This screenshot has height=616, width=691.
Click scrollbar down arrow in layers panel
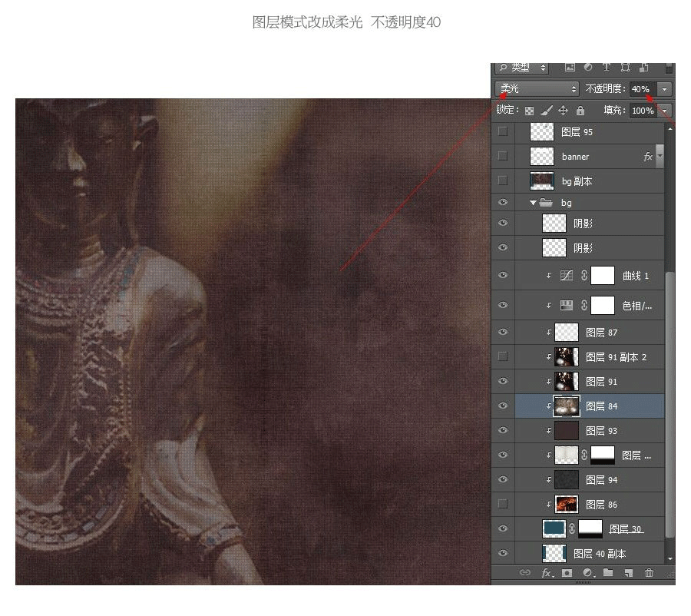coord(670,558)
